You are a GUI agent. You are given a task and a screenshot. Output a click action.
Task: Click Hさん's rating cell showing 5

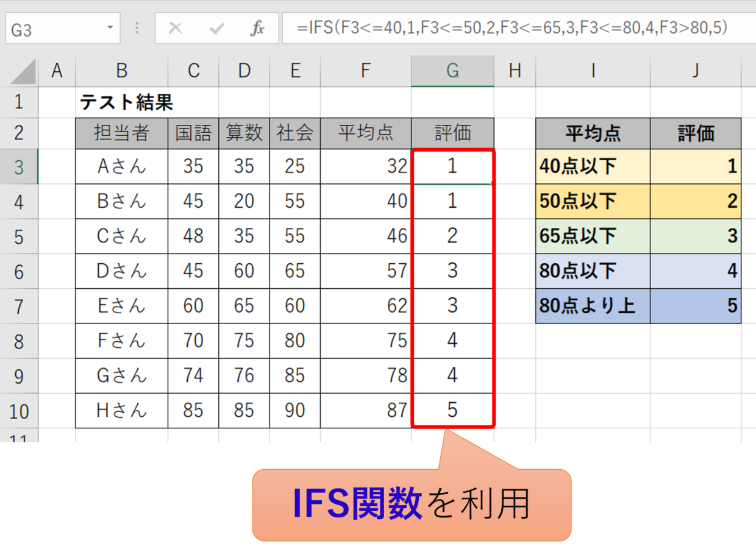coord(452,410)
